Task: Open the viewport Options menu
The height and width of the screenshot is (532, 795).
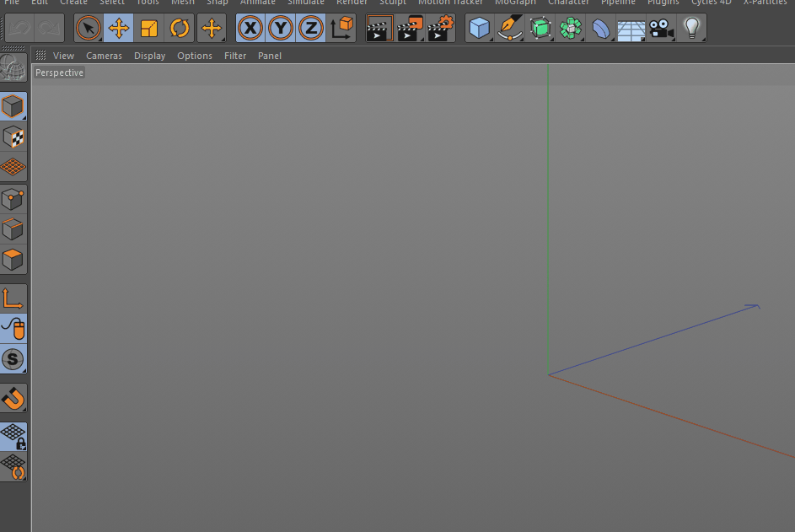Action: coord(195,56)
